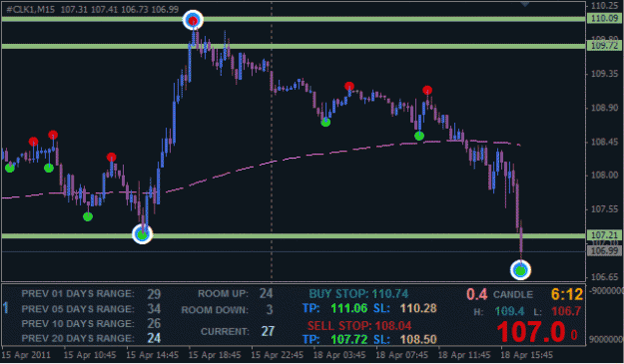Viewport: 624px width, 364px height.
Task: Click the 6:12 candle timer
Action: [x=567, y=294]
